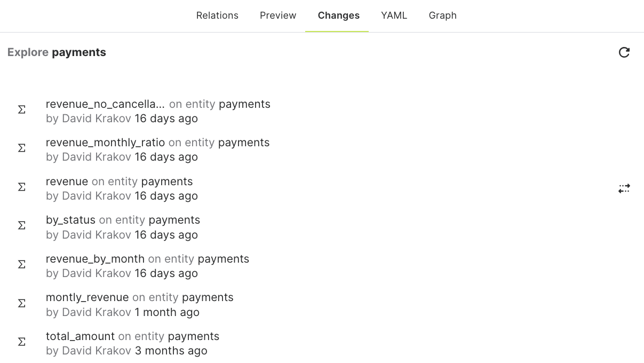Select the sigma icon next to by_status

tap(22, 225)
